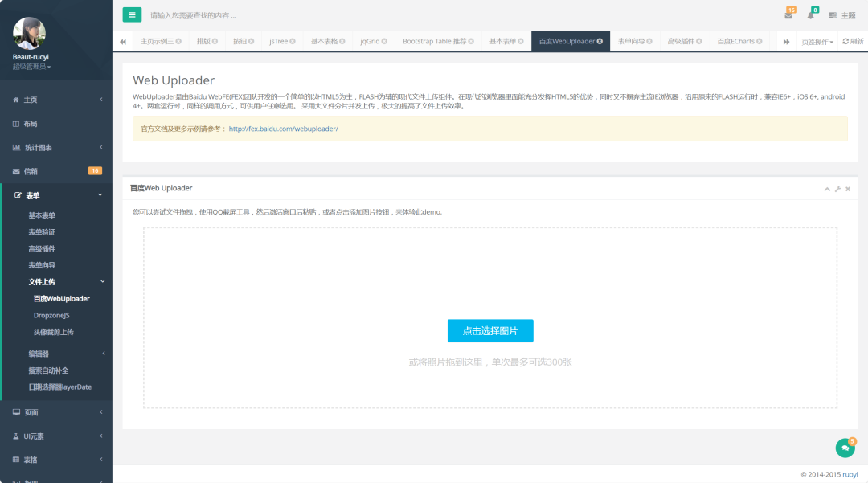
Task: Open the 超级管理员 user dropdown
Action: (x=32, y=67)
